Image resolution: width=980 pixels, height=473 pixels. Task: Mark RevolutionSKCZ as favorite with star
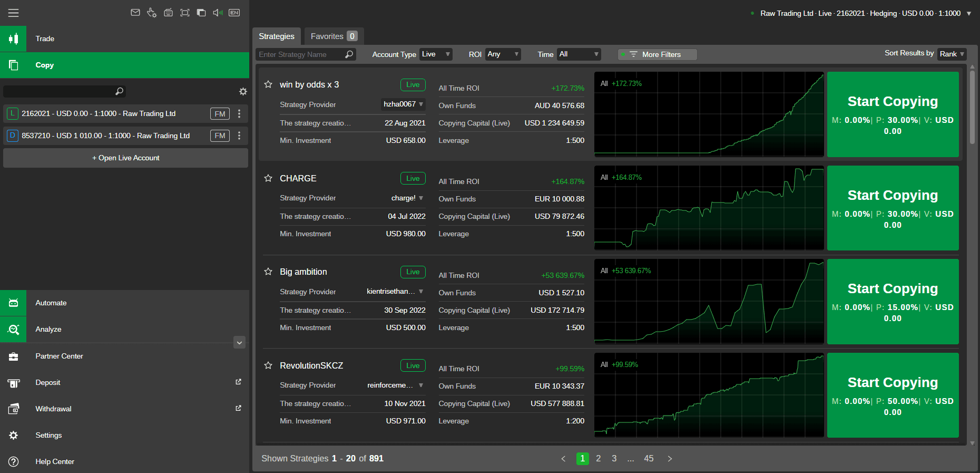click(x=268, y=365)
